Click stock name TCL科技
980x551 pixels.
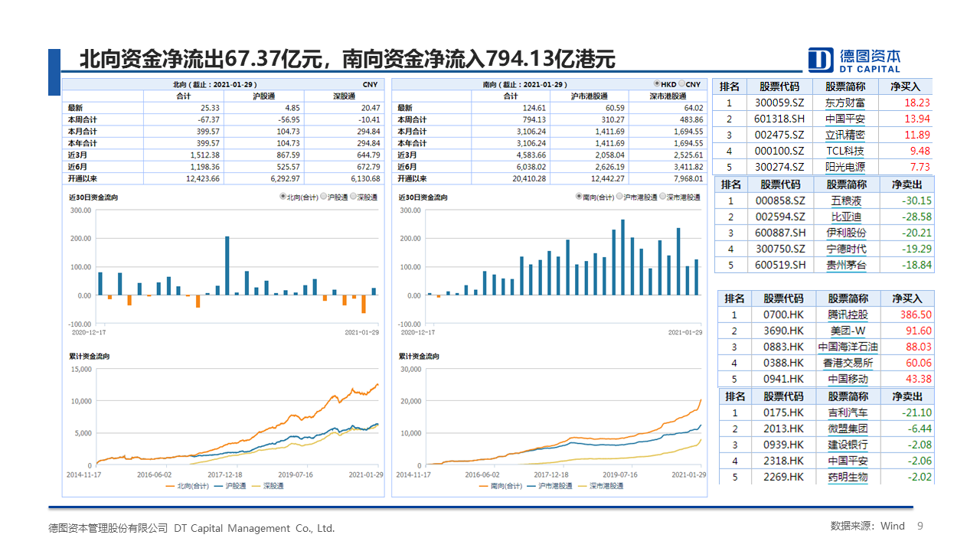click(845, 151)
